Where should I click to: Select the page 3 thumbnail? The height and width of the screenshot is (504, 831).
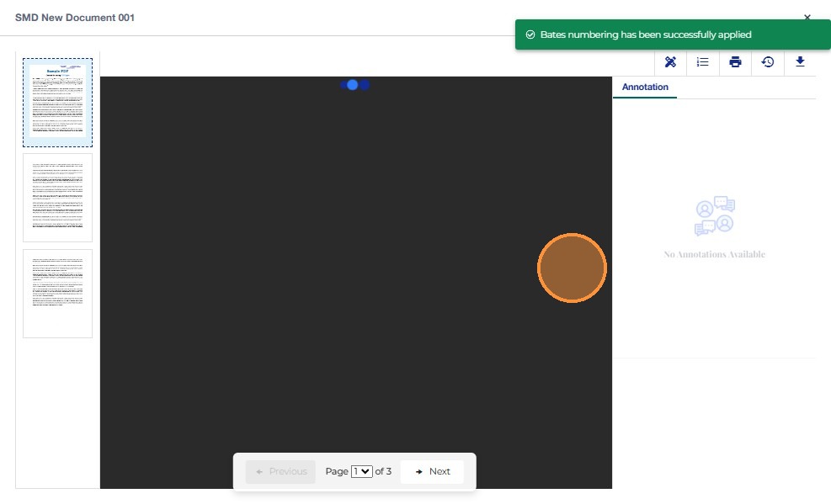[x=58, y=294]
